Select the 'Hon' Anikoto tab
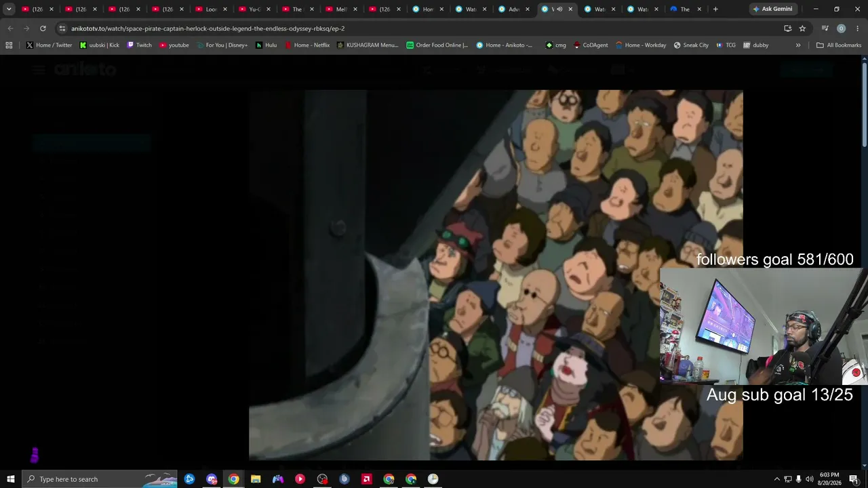The image size is (868, 488). [x=428, y=9]
